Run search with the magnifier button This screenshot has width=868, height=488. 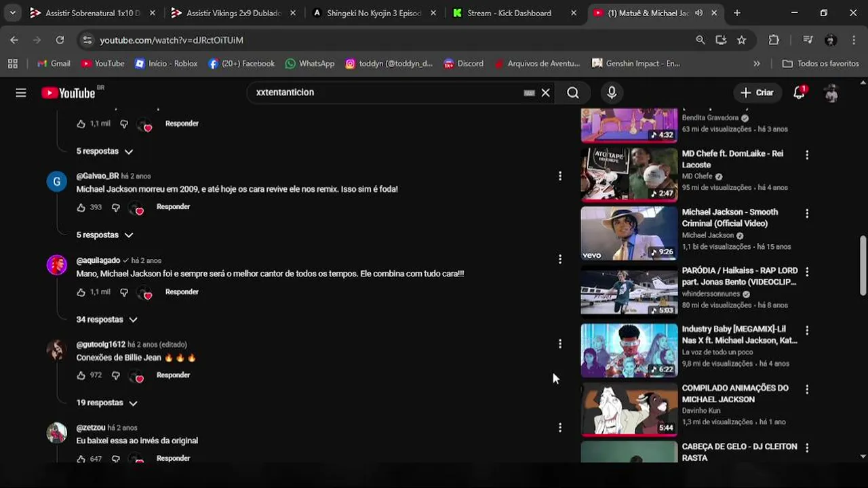pos(573,93)
